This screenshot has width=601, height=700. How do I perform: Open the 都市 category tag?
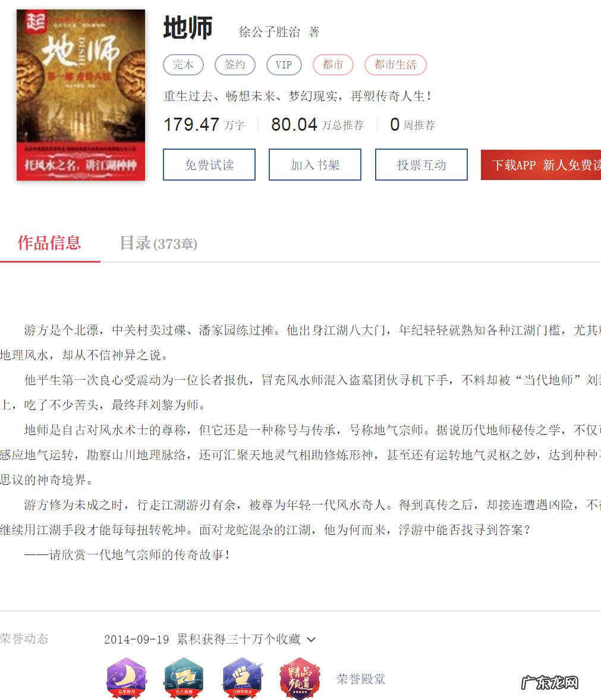pos(332,65)
